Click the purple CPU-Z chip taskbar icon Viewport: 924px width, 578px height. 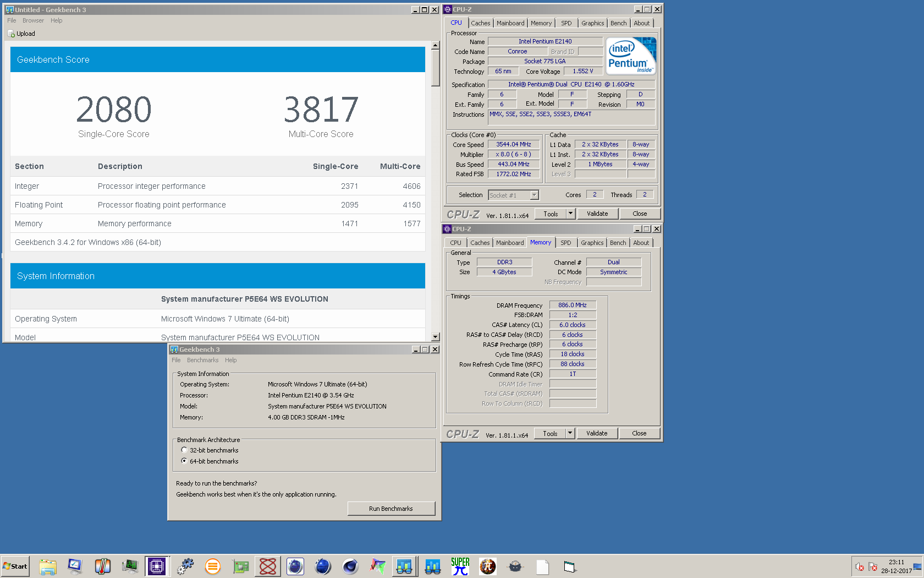pyautogui.click(x=157, y=566)
